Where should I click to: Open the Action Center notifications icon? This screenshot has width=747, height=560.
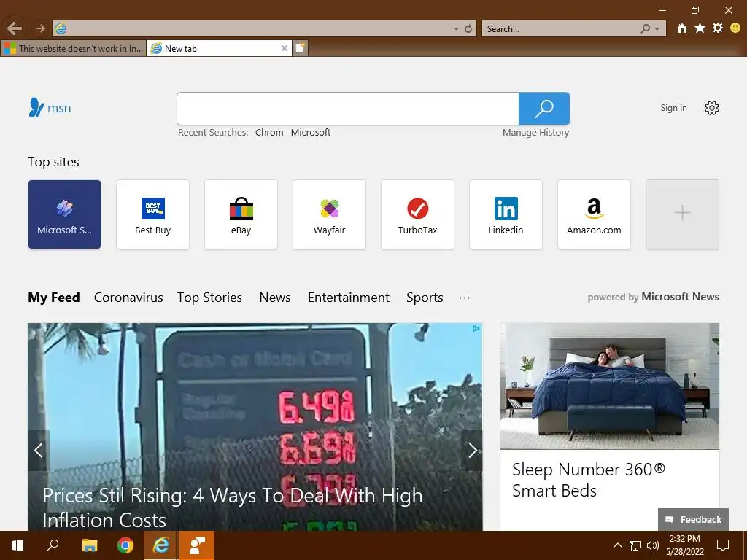[x=723, y=545]
